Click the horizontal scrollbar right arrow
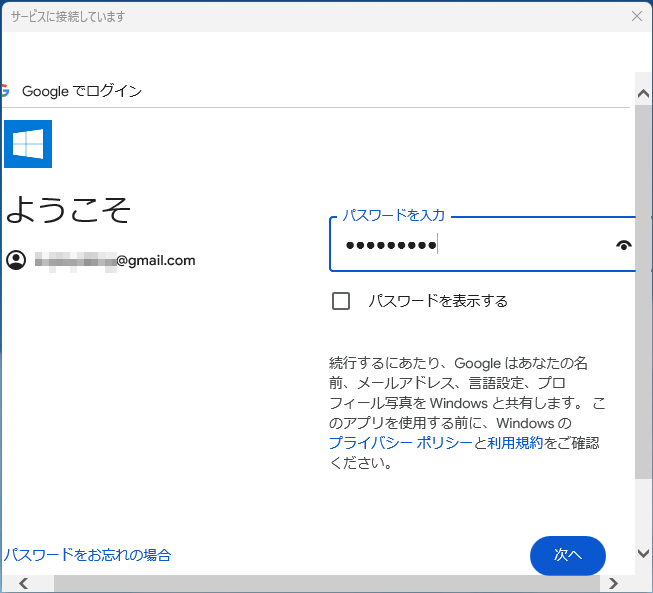This screenshot has height=593, width=653. tap(613, 583)
